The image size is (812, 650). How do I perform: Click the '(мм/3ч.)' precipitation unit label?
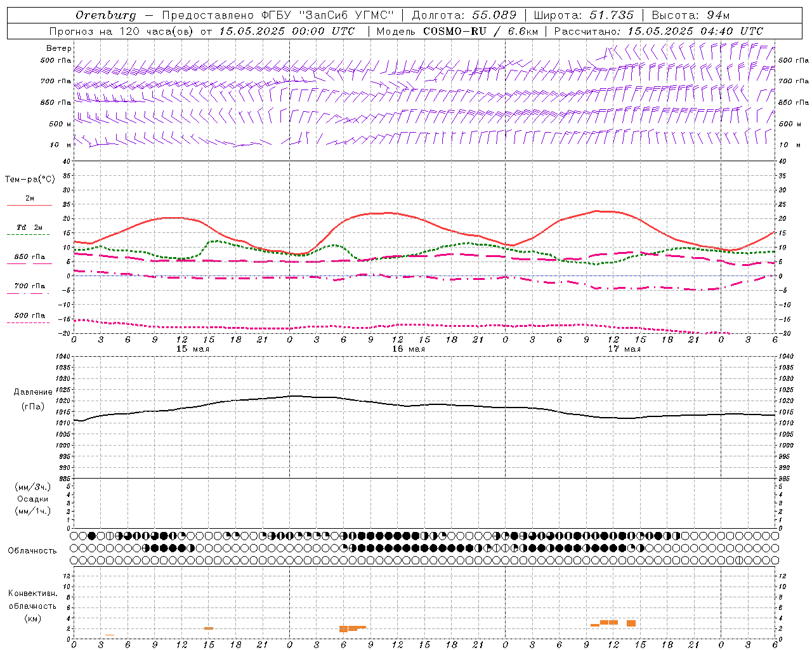pyautogui.click(x=32, y=487)
